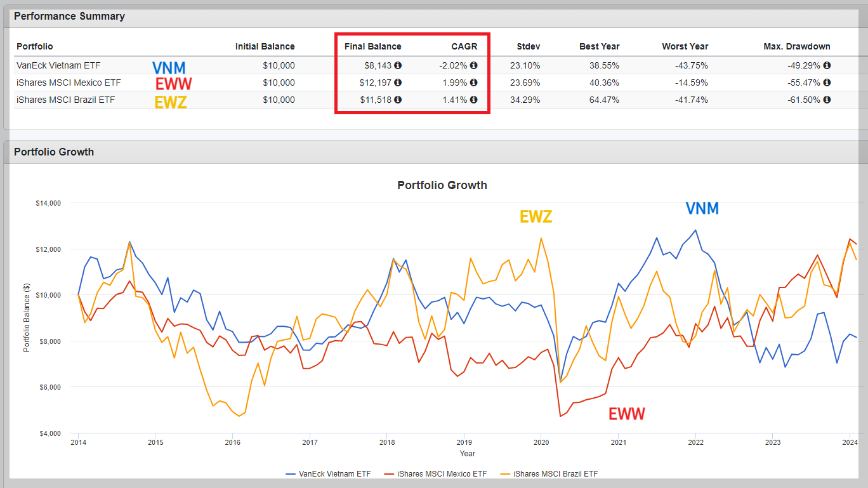Click the -14.59% worst year value
The width and height of the screenshot is (868, 488).
pos(692,82)
